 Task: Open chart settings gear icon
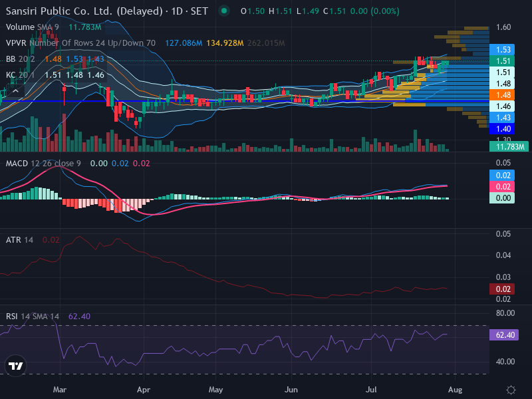point(511,390)
